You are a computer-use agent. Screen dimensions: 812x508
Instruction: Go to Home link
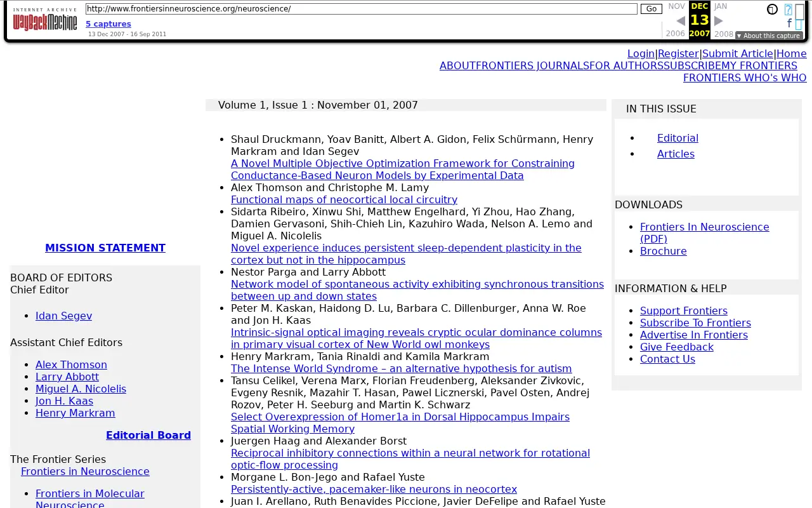(791, 54)
